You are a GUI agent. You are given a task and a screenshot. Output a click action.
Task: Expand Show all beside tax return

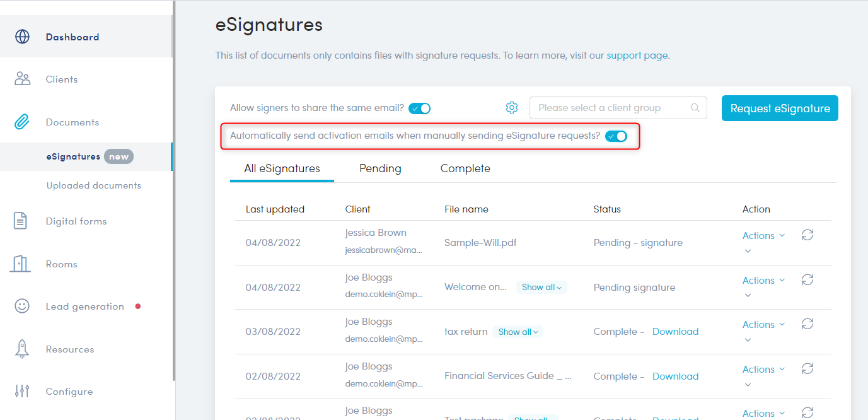point(518,332)
